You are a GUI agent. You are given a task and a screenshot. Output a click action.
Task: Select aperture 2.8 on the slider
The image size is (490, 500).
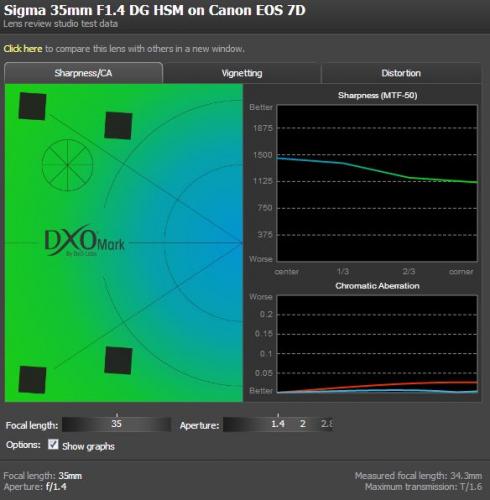click(x=327, y=424)
